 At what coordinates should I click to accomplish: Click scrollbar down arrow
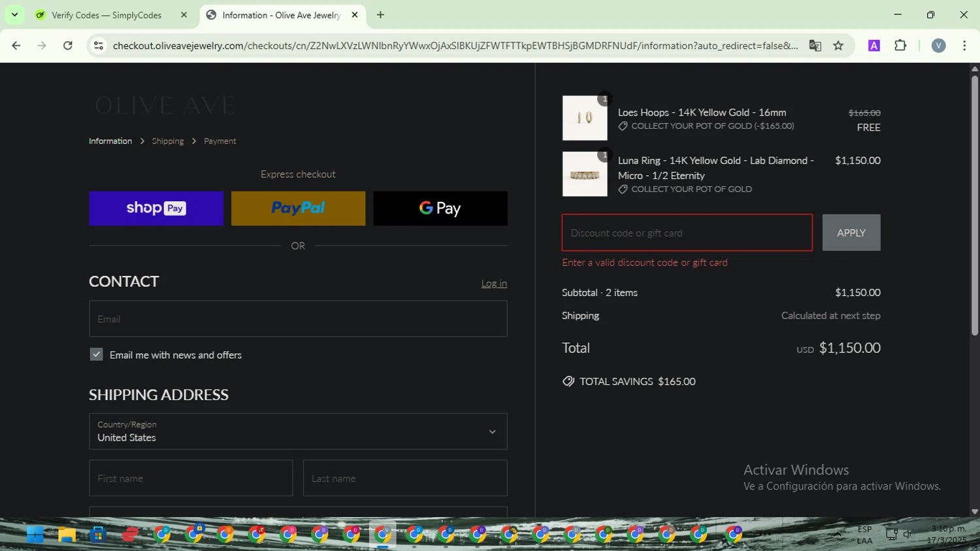click(974, 512)
